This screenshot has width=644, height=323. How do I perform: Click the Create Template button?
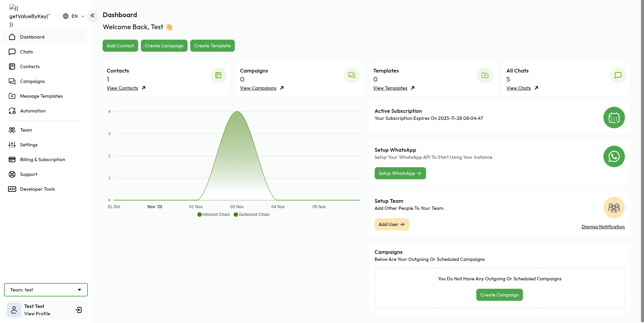click(x=212, y=46)
